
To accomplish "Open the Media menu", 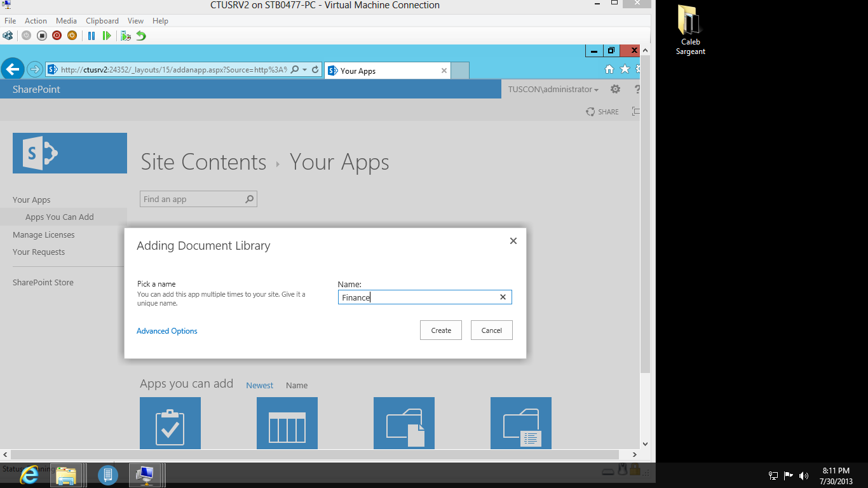I will click(66, 21).
